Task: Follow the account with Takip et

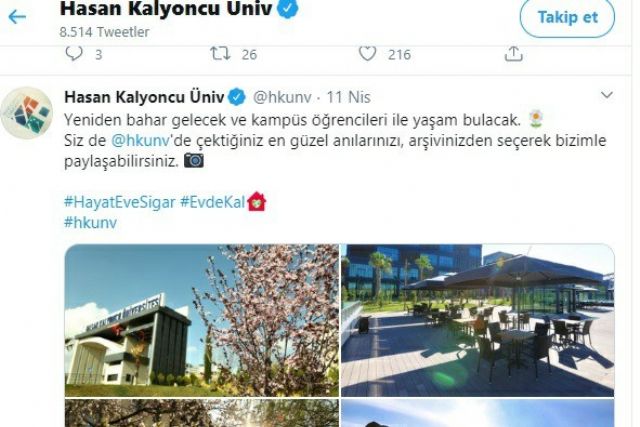Action: click(x=567, y=18)
